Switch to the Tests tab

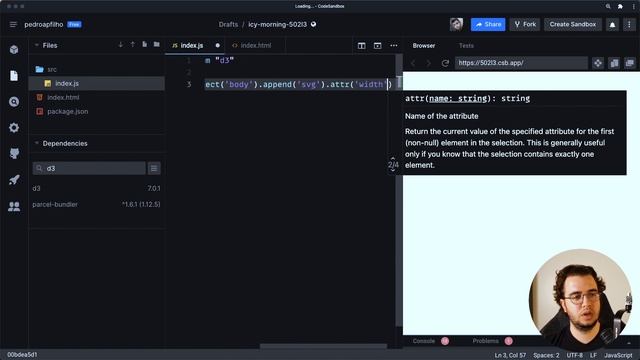point(466,45)
